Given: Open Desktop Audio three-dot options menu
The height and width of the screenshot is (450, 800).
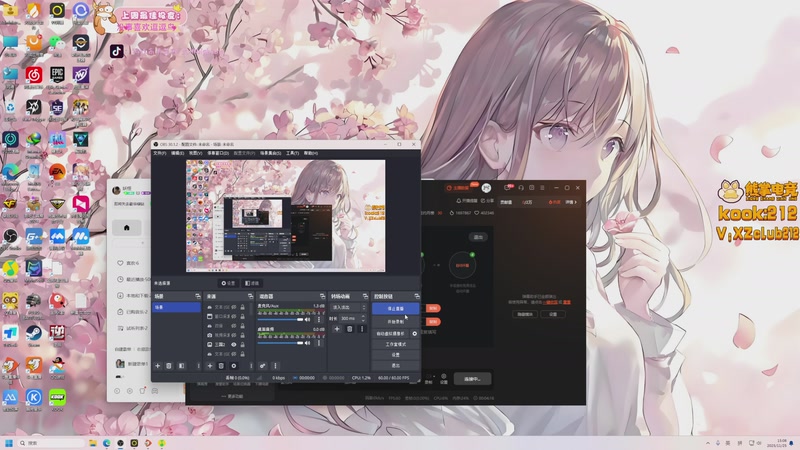Looking at the screenshot, I should tap(319, 343).
